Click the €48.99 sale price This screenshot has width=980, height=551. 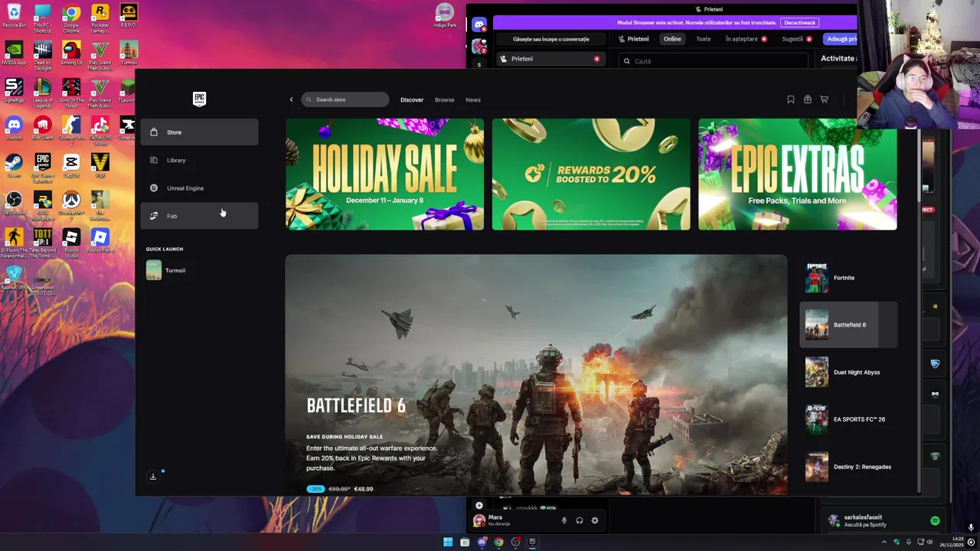coord(363,489)
